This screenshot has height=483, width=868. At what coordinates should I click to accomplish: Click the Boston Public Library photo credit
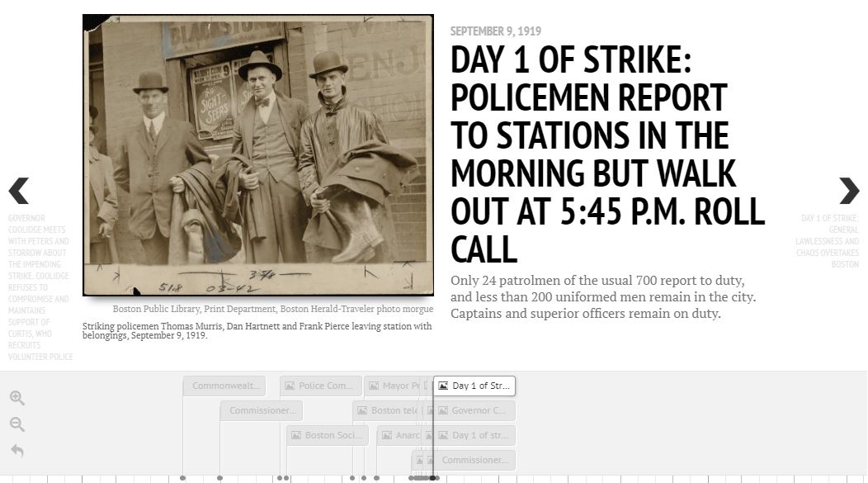click(x=273, y=309)
